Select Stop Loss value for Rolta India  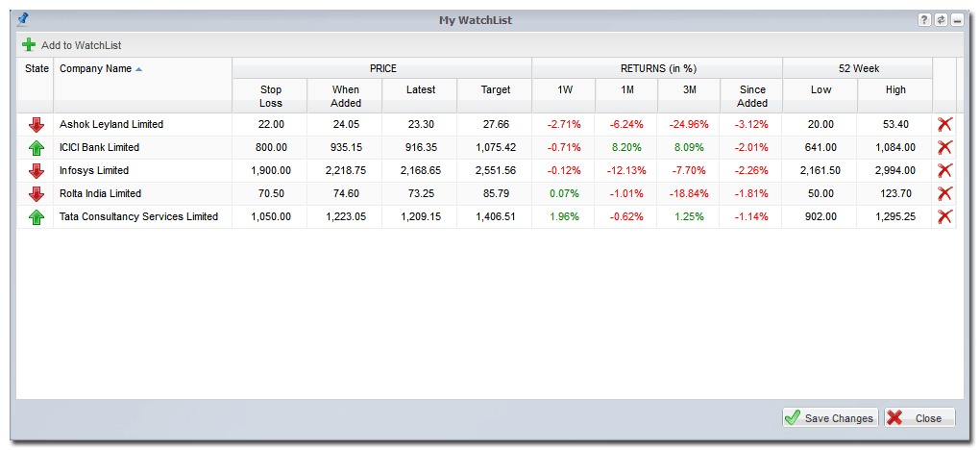[x=271, y=193]
